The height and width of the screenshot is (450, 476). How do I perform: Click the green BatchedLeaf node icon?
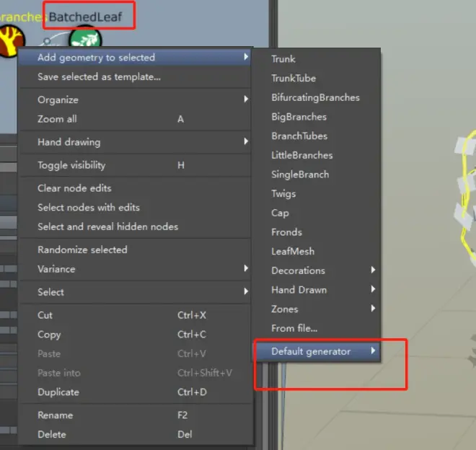[87, 38]
